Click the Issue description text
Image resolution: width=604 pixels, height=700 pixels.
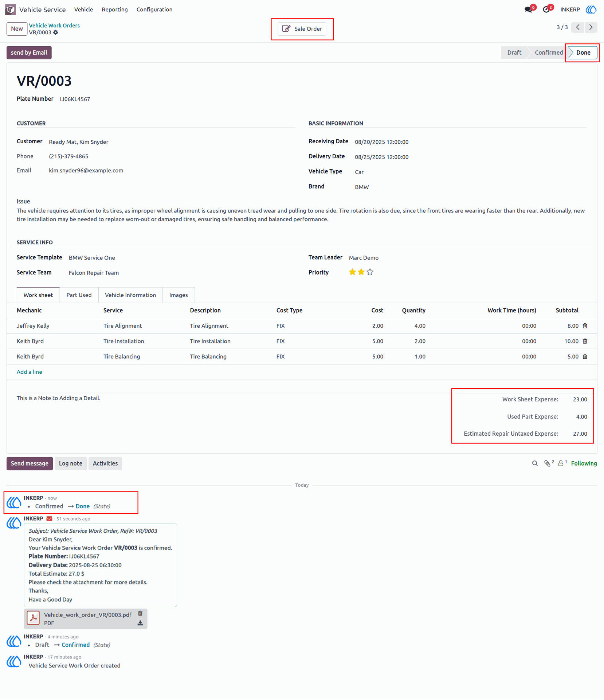tap(301, 215)
